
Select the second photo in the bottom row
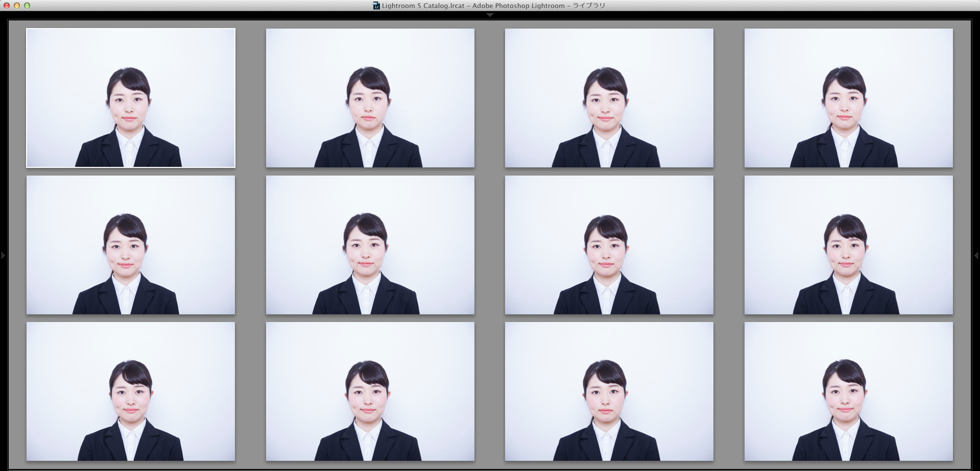coord(370,391)
